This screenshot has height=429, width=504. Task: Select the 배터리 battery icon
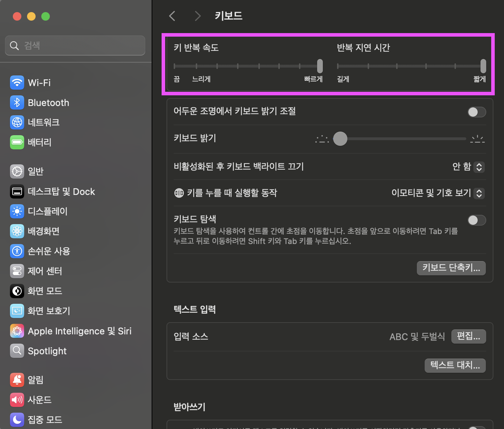tap(17, 142)
